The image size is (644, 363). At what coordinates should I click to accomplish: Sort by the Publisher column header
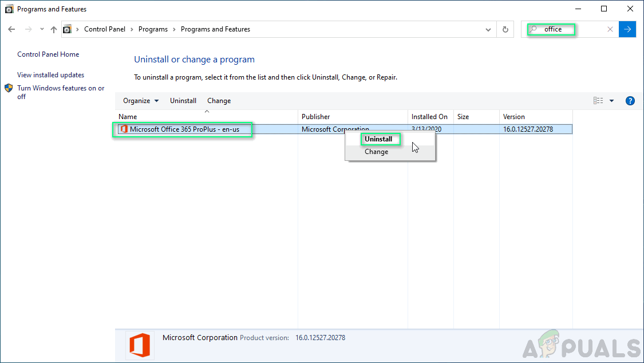pos(353,117)
